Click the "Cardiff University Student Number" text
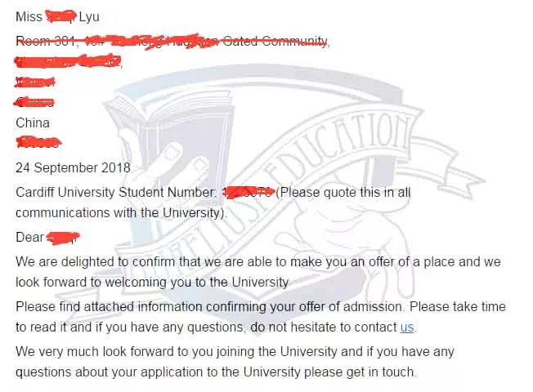533x392 pixels. point(116,192)
